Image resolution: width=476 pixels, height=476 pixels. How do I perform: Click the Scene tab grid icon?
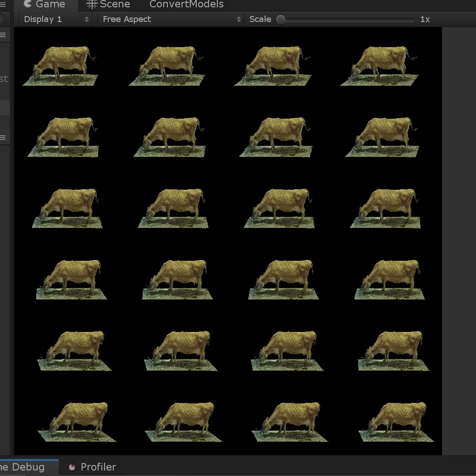[x=92, y=4]
